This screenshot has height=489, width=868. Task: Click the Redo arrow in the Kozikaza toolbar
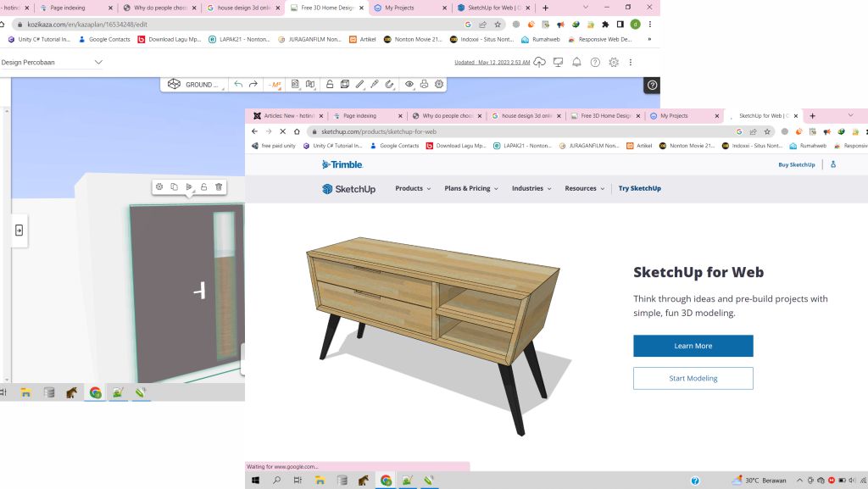coord(253,84)
